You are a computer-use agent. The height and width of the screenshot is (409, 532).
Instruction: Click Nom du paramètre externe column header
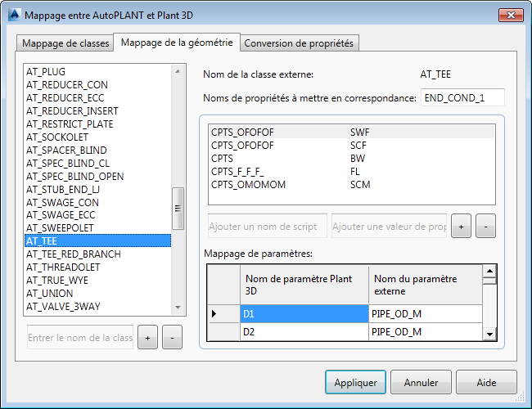click(425, 285)
